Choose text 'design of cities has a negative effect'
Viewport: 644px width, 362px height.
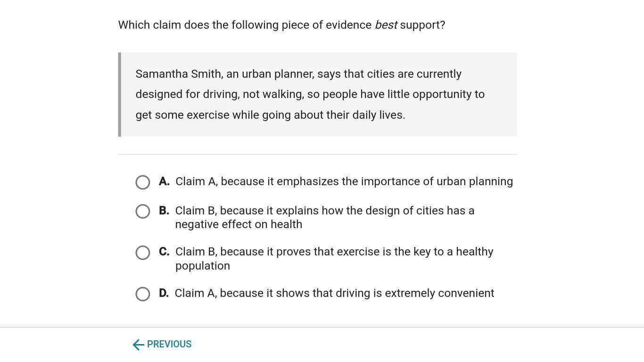pos(324,217)
